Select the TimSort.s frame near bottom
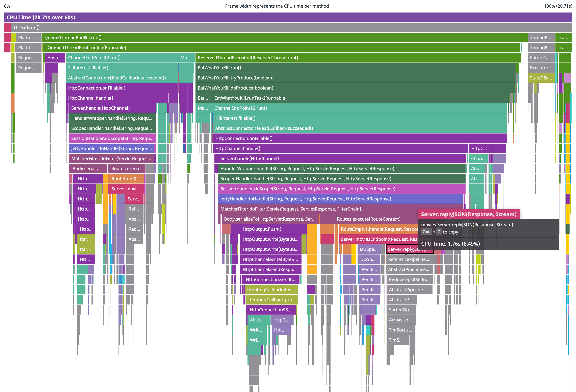This screenshot has height=392, width=576. point(400,330)
